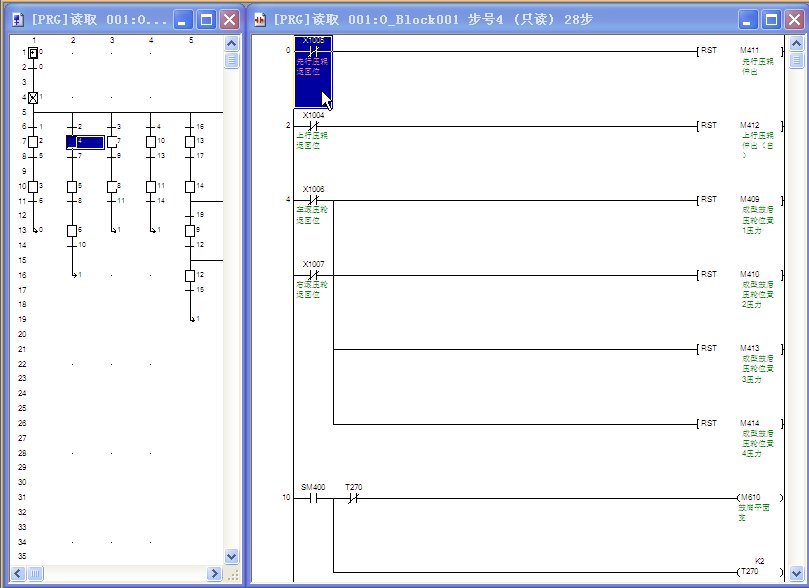
Task: Minimize the O_Block001 ladder window
Action: (x=749, y=20)
